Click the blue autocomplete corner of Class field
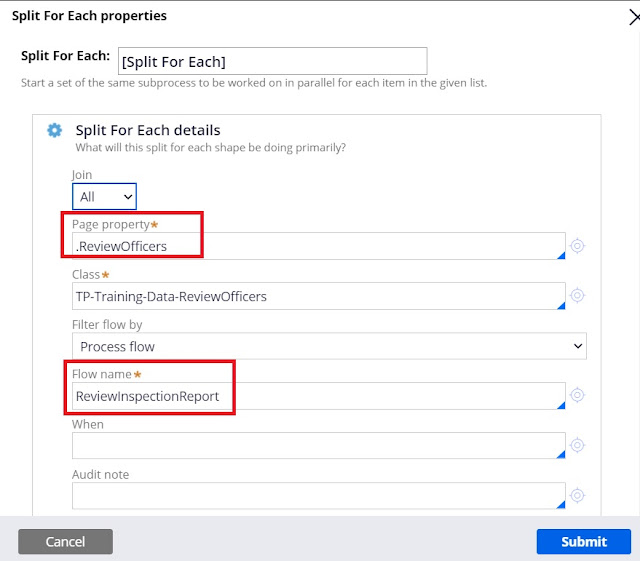 (x=560, y=304)
